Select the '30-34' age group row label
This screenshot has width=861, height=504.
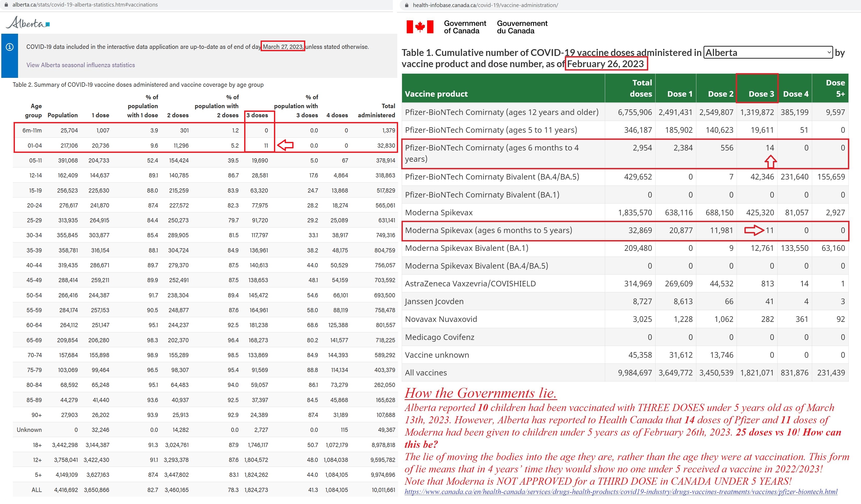[x=34, y=235]
